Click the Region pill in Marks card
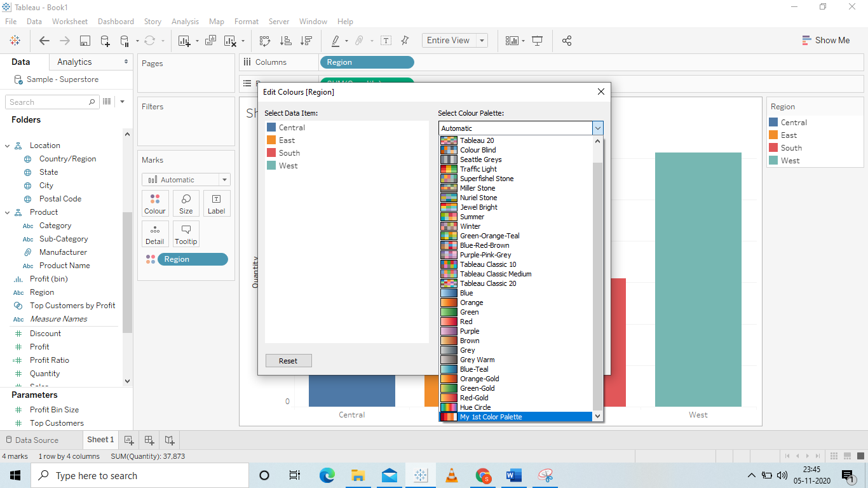868x488 pixels. pos(193,259)
